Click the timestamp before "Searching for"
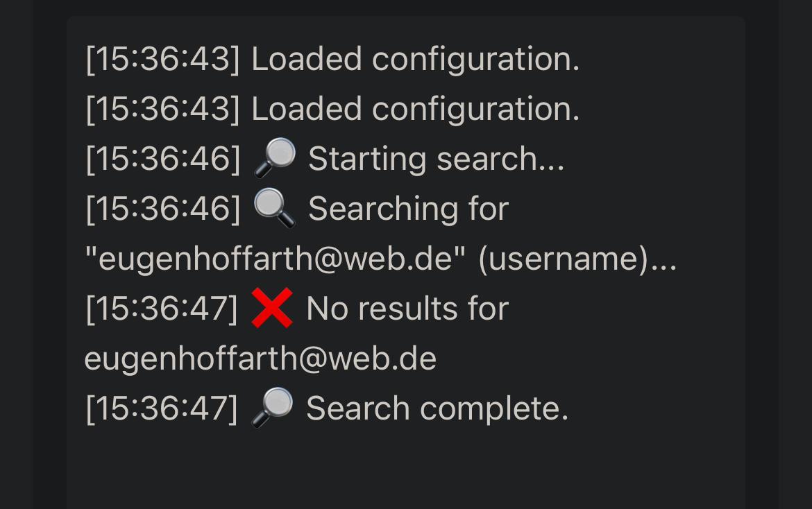This screenshot has width=812, height=509. (x=162, y=209)
